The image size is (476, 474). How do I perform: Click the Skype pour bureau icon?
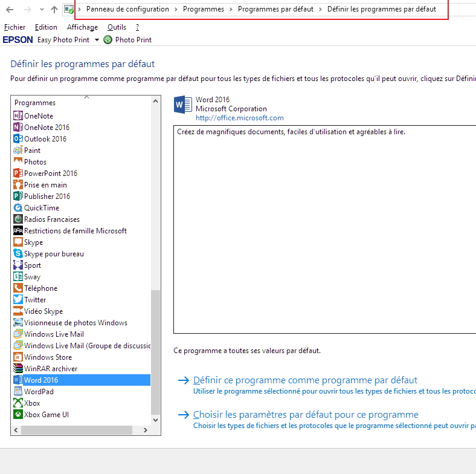click(x=18, y=253)
